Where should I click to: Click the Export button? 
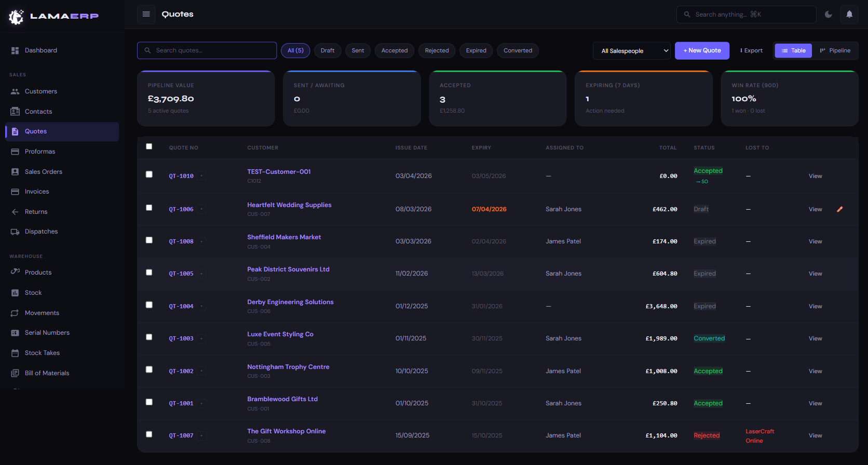(752, 51)
